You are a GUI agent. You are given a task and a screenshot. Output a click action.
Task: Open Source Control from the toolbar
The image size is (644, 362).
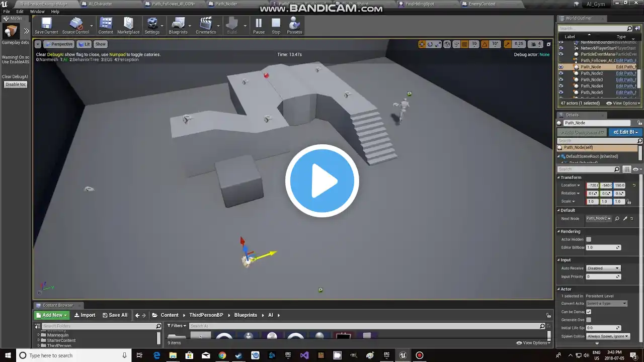(75, 26)
